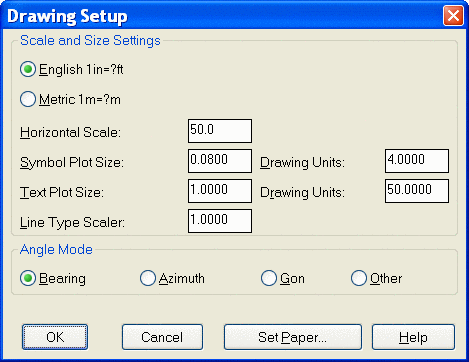Click the Horizontal Scale label text

70,132
